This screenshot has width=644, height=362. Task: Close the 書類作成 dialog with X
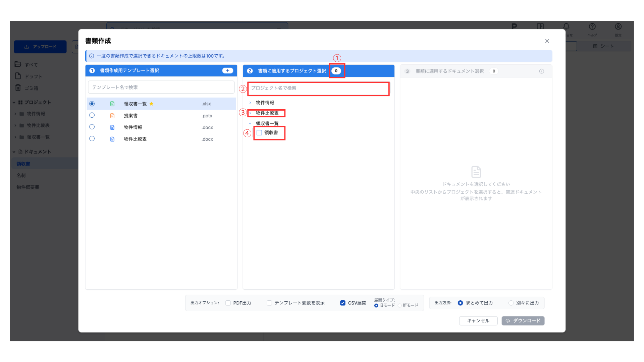(547, 41)
